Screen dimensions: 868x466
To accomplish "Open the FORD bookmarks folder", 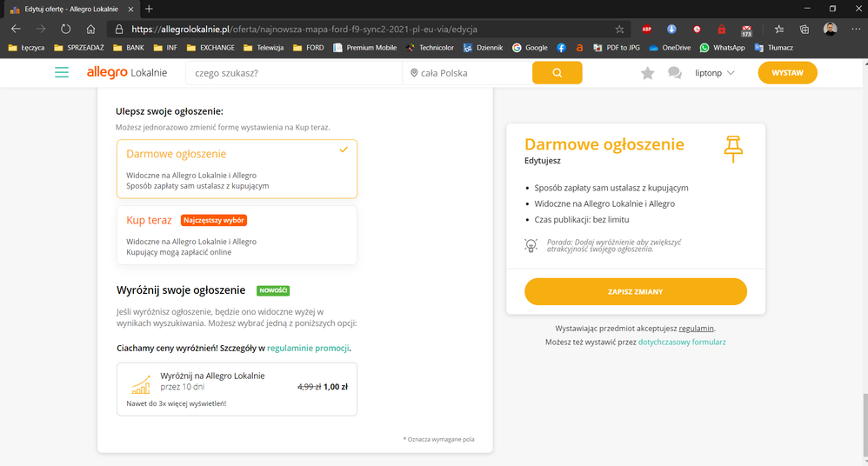I will click(309, 48).
